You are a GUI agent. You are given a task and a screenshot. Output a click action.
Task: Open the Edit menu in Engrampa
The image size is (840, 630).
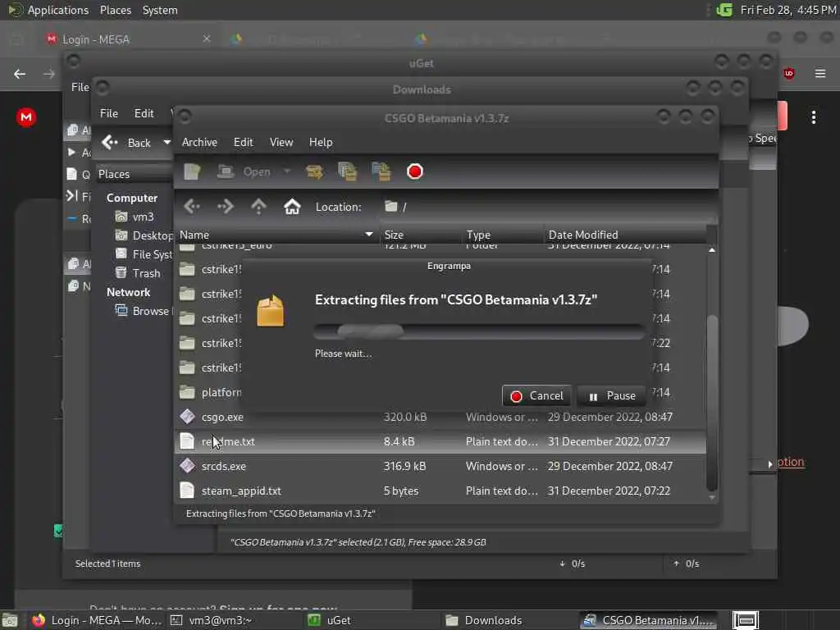(243, 143)
